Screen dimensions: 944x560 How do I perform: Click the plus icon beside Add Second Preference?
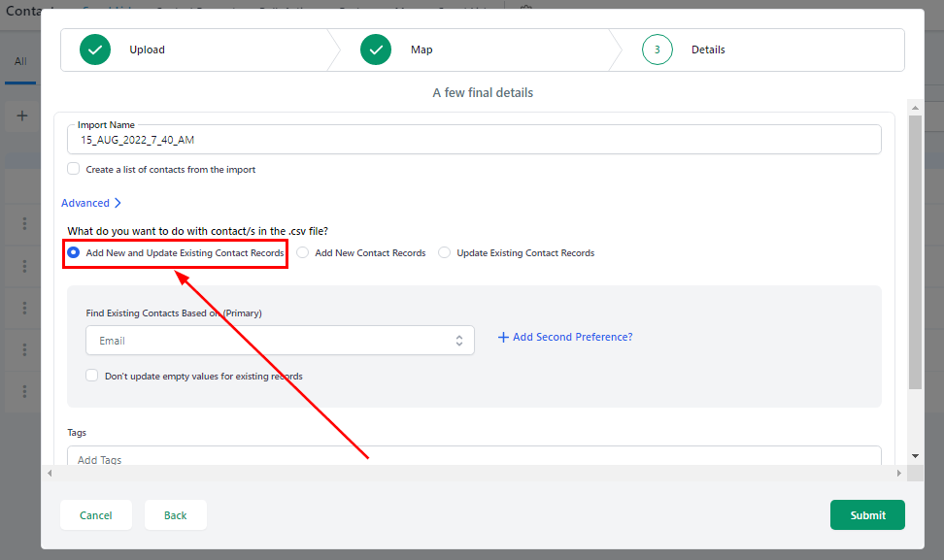coord(503,338)
